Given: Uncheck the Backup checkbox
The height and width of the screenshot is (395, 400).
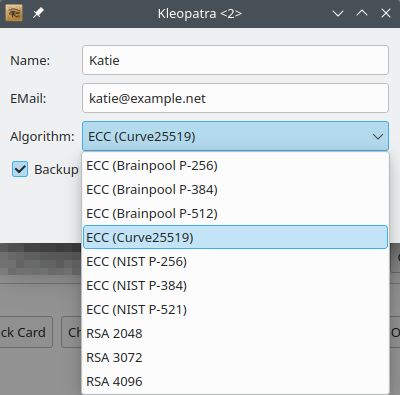Looking at the screenshot, I should (x=20, y=169).
